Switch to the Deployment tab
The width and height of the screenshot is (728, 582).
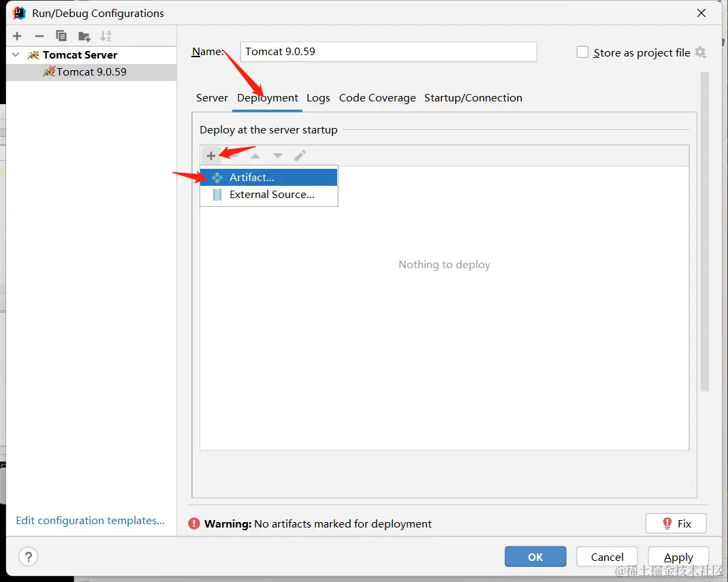tap(268, 98)
